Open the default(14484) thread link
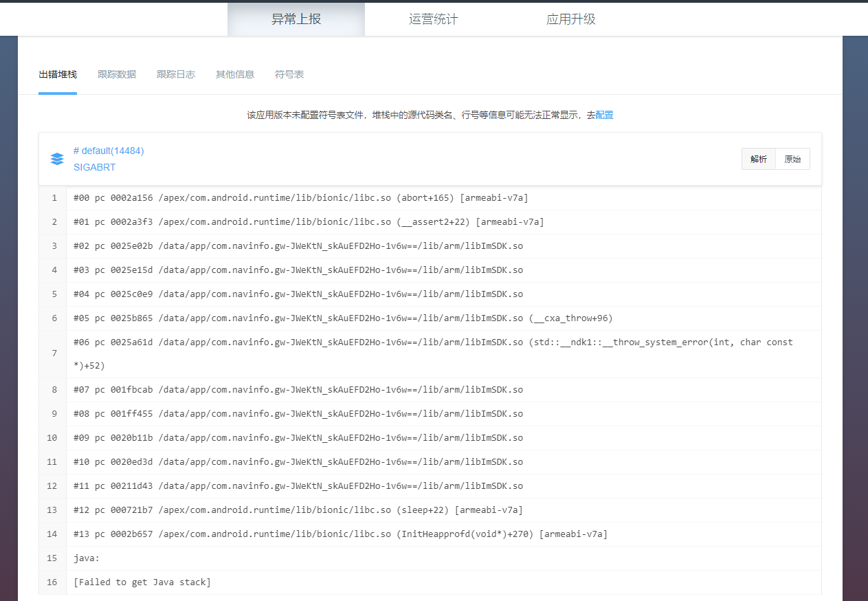This screenshot has height=601, width=868. click(x=108, y=151)
